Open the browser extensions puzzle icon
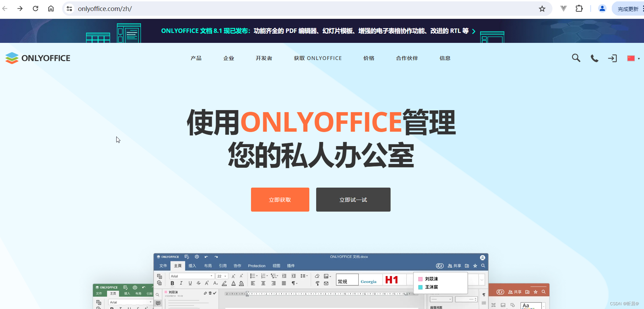The image size is (644, 309). tap(579, 9)
